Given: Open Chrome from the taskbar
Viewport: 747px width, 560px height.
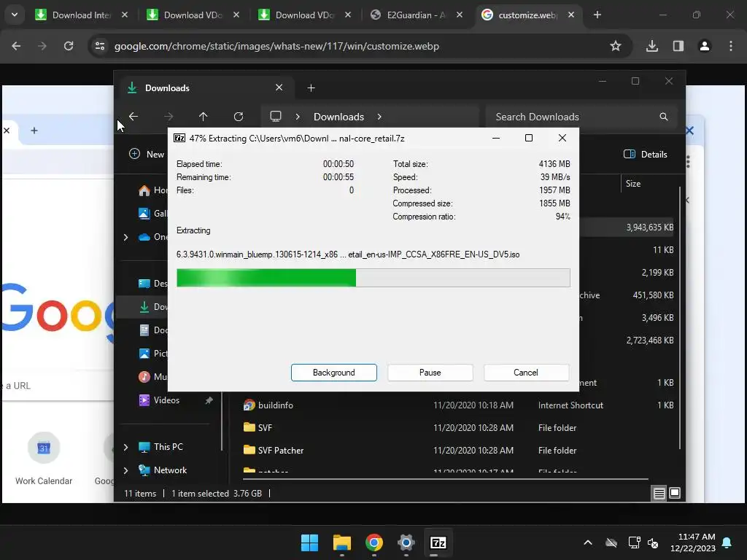Looking at the screenshot, I should pos(374,542).
